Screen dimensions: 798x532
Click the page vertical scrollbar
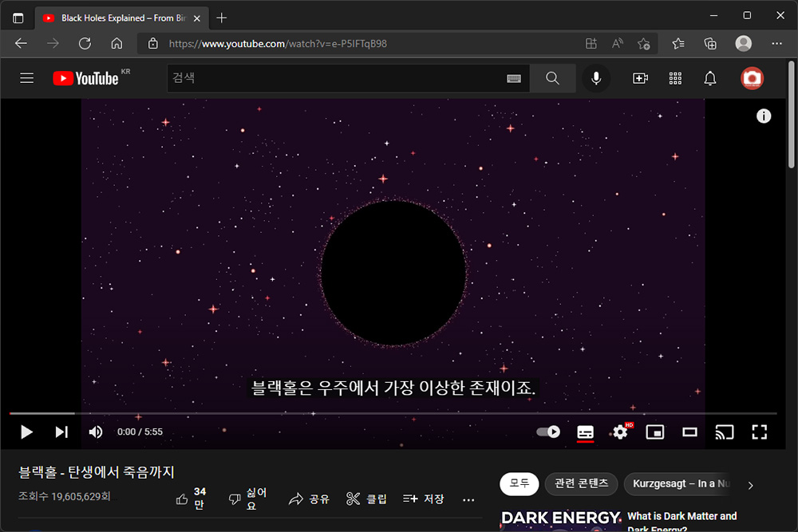(792, 114)
